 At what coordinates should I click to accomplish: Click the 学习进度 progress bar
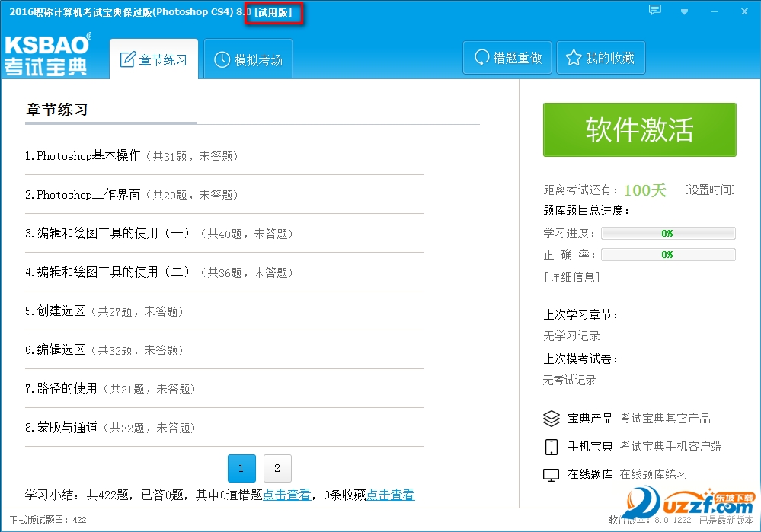click(668, 233)
